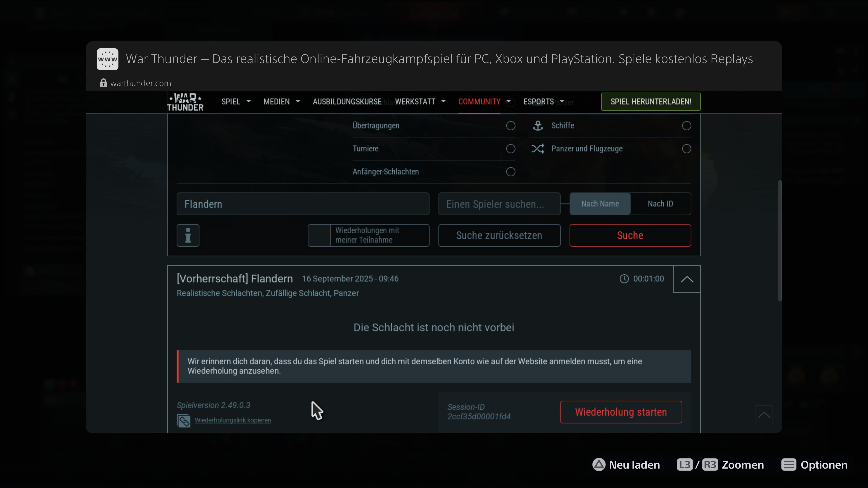Switch search mode to Nach ID
The image size is (868, 488).
tap(660, 204)
